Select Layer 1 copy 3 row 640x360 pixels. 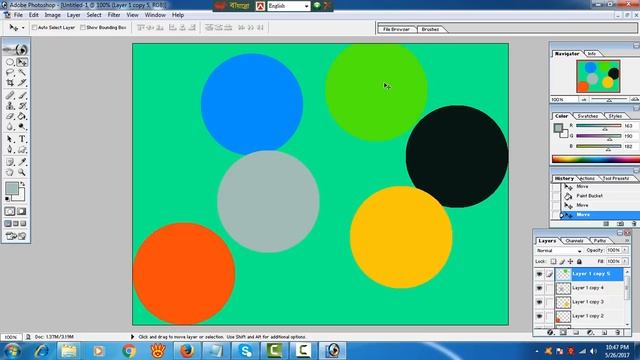point(589,302)
